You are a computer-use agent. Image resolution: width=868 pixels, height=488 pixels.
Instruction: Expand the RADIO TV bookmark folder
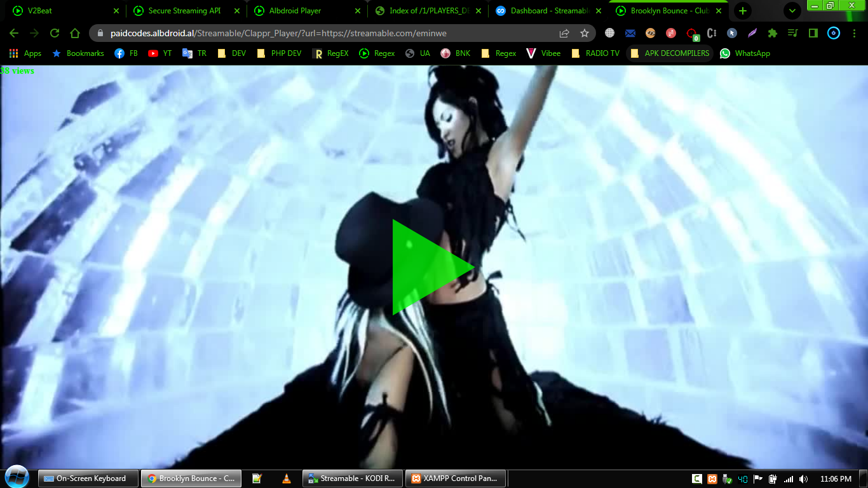[x=595, y=53]
